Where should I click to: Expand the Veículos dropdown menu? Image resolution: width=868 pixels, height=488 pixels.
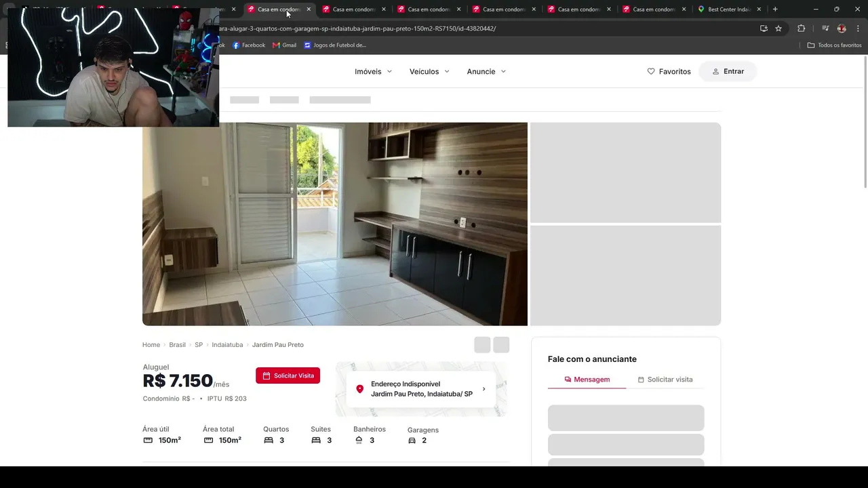click(x=430, y=71)
